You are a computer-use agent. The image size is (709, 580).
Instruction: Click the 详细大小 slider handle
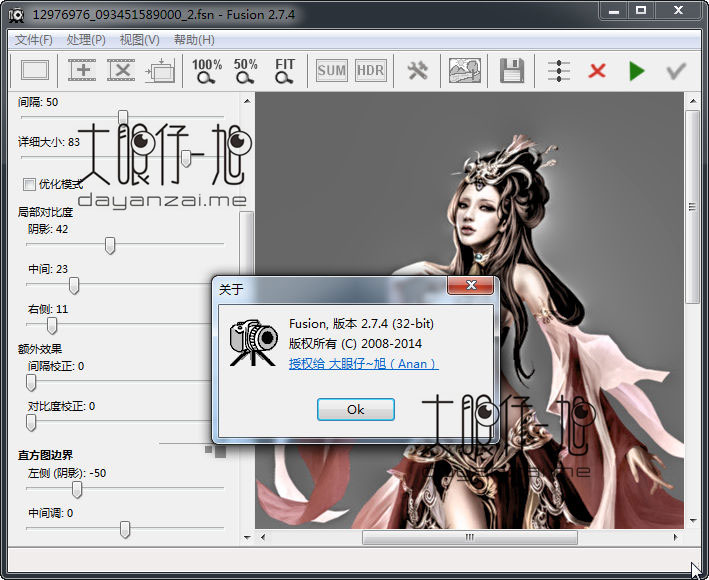[186, 158]
